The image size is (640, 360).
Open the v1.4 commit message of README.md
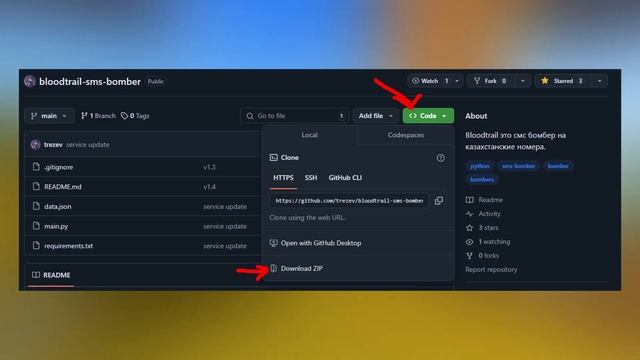tap(209, 187)
